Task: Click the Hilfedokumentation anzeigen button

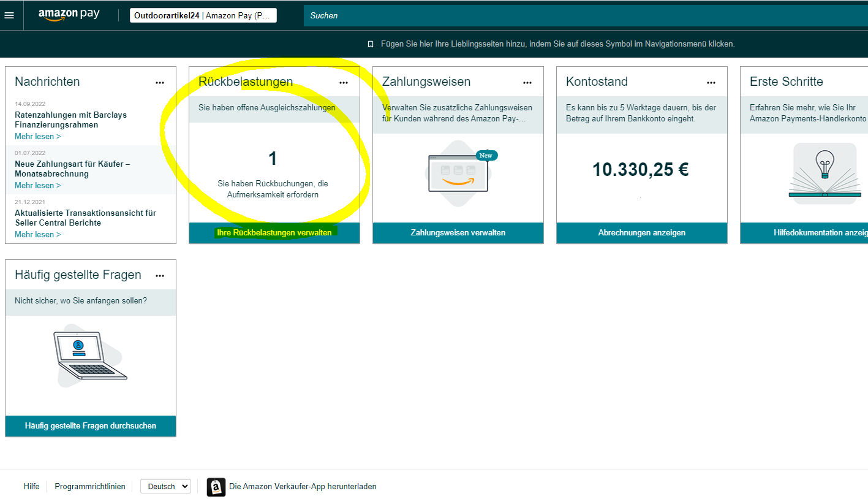Action: 804,233
